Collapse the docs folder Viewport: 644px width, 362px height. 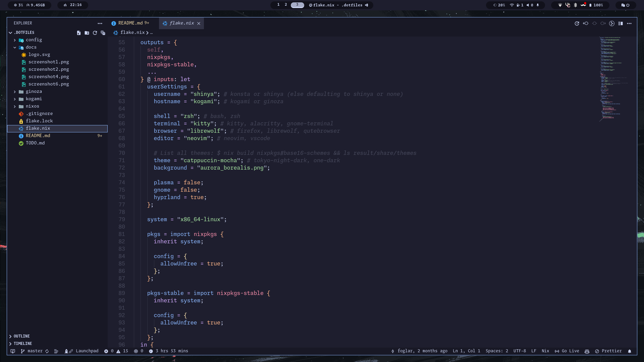(31, 47)
